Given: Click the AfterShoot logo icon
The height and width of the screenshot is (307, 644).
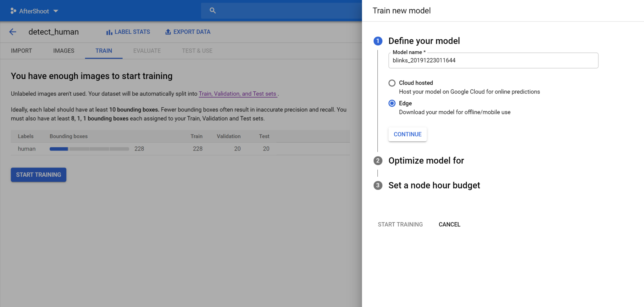Looking at the screenshot, I should (13, 10).
